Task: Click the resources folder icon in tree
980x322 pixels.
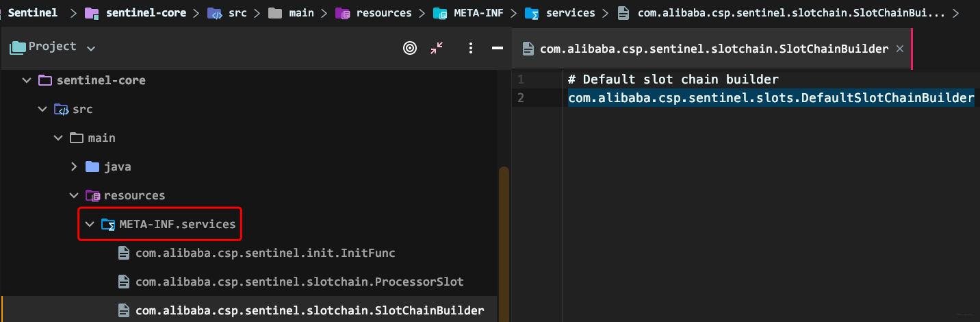Action: [92, 195]
